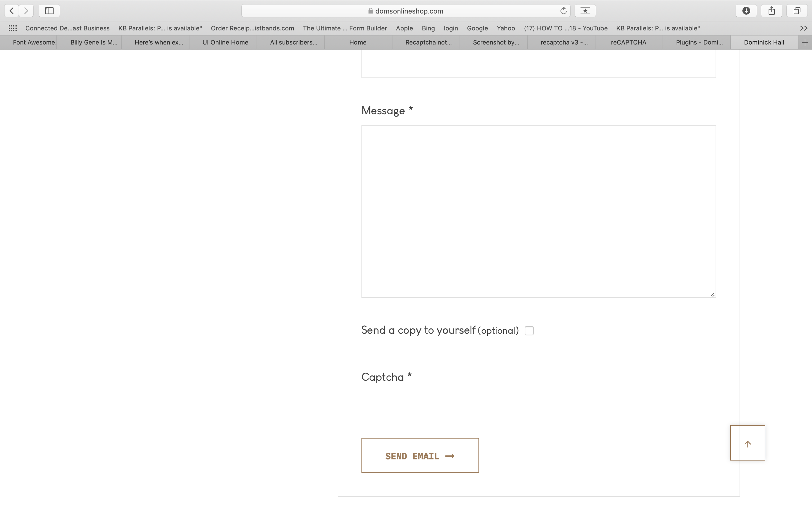This screenshot has height=507, width=812.
Task: Toggle the Safari sidebar button
Action: click(49, 11)
